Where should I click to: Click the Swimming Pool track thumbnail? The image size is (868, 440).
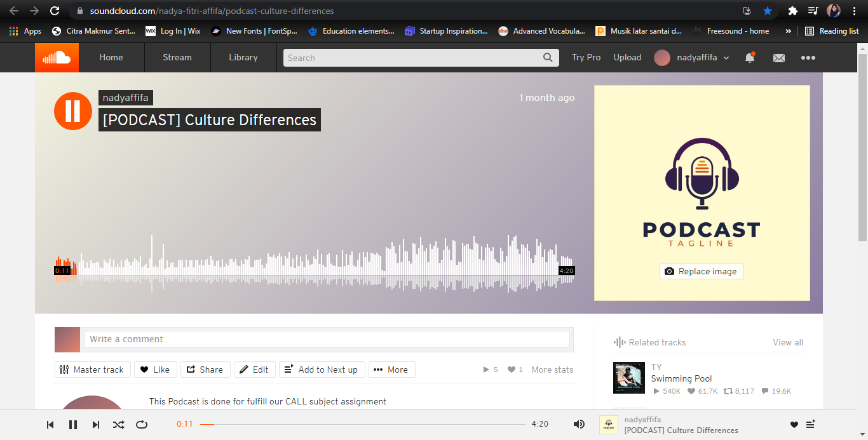pyautogui.click(x=629, y=378)
